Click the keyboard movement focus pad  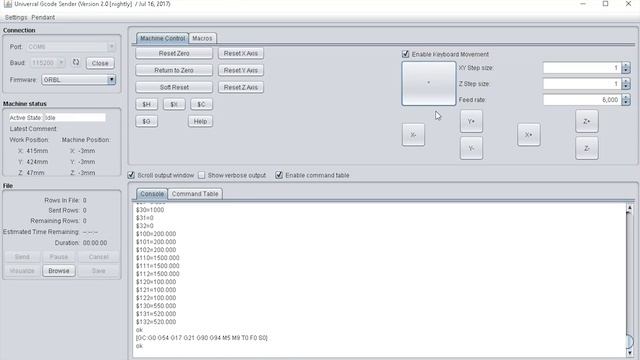coord(429,83)
